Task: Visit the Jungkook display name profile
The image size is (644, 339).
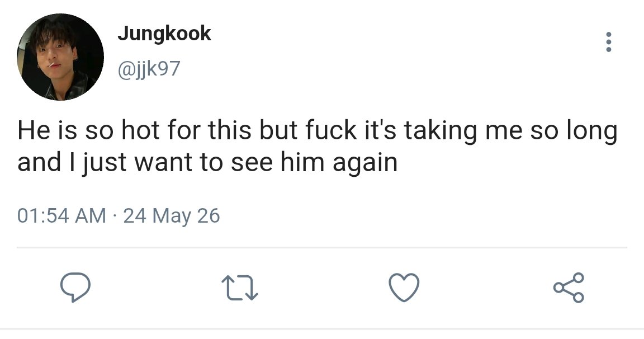Action: 164,34
